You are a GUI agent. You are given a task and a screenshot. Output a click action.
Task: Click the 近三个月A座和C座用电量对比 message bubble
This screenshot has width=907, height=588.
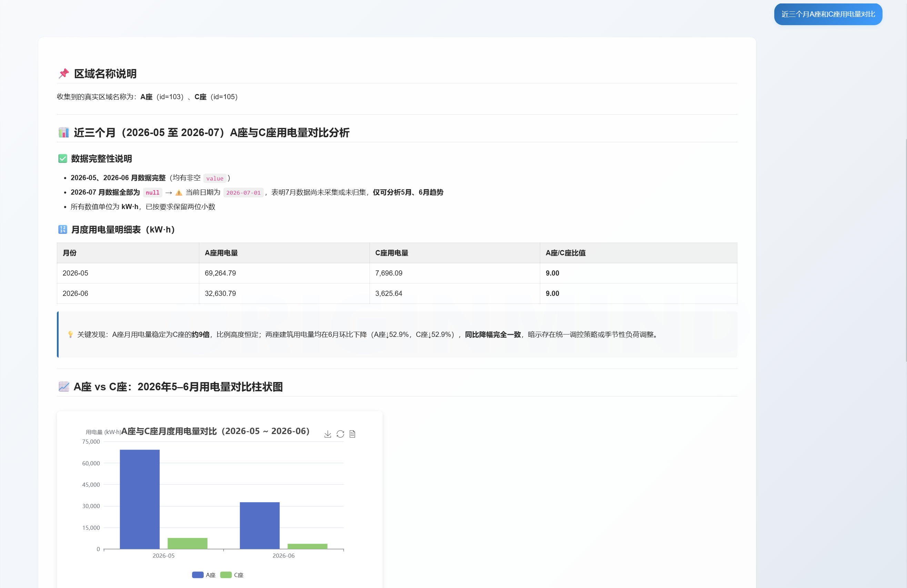coord(828,14)
